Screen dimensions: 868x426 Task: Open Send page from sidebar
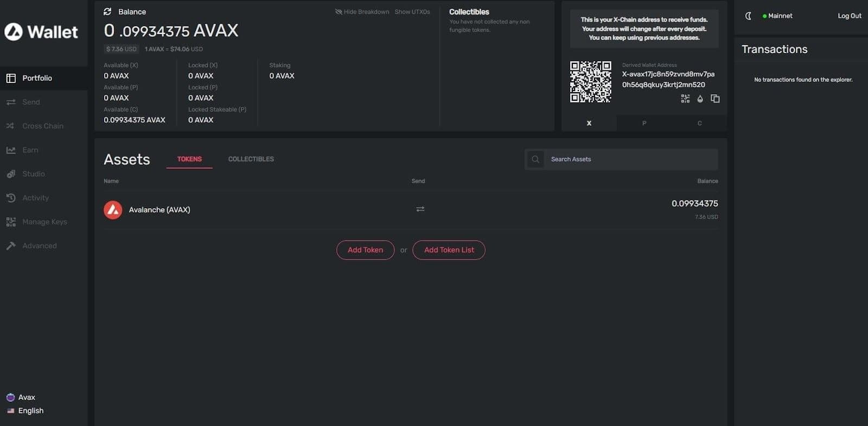pos(43,102)
